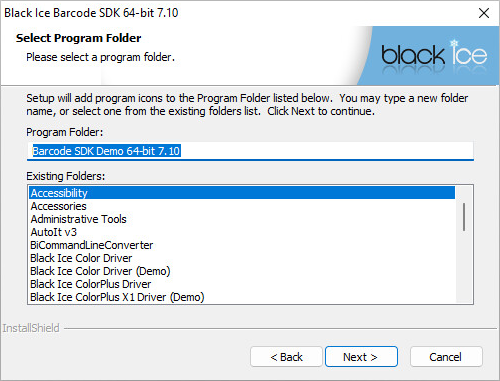
Task: Select the Black Ice ColorPlus Driver folder
Action: [242, 284]
